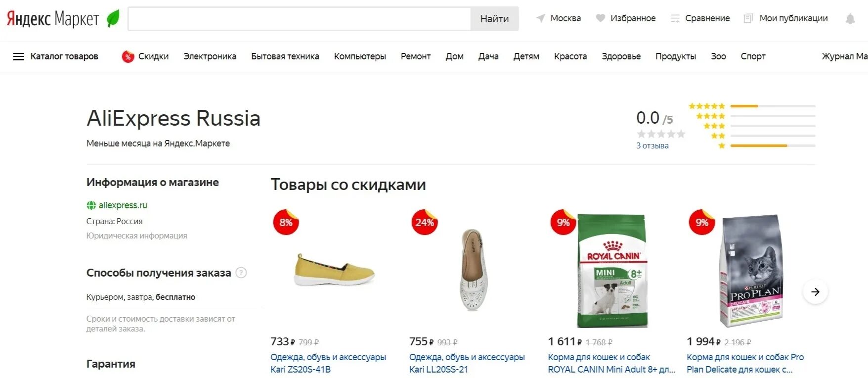Screen dimensions: 868x378
Task: Open the Royal Canin Mini product image
Action: (x=612, y=271)
